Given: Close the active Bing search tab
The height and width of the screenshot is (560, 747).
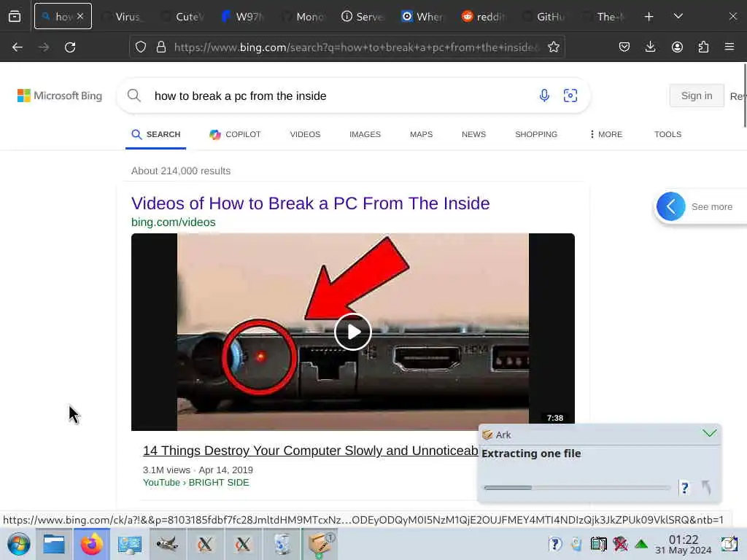Looking at the screenshot, I should coord(80,16).
